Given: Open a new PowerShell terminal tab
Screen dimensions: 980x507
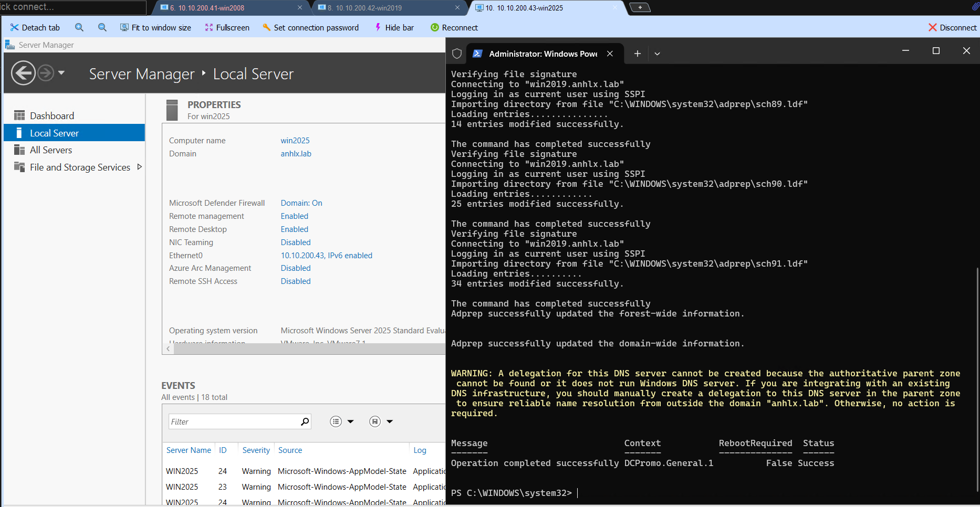Looking at the screenshot, I should click(x=637, y=54).
